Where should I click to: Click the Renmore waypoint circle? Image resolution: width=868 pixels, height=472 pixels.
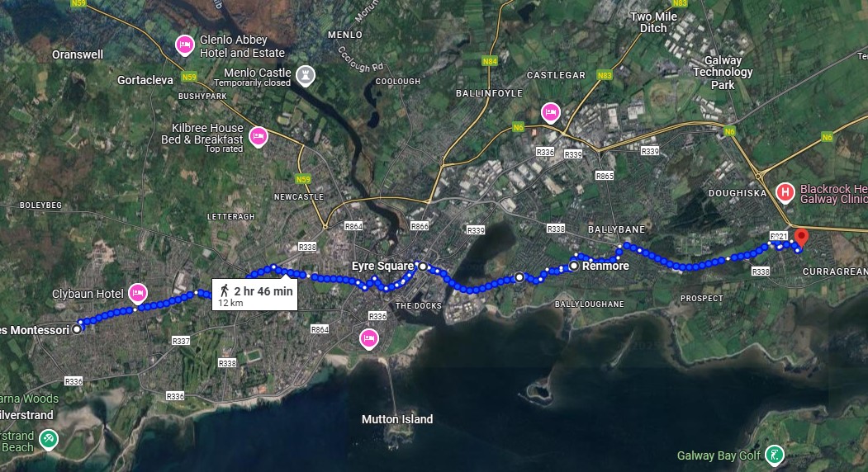[x=574, y=267]
